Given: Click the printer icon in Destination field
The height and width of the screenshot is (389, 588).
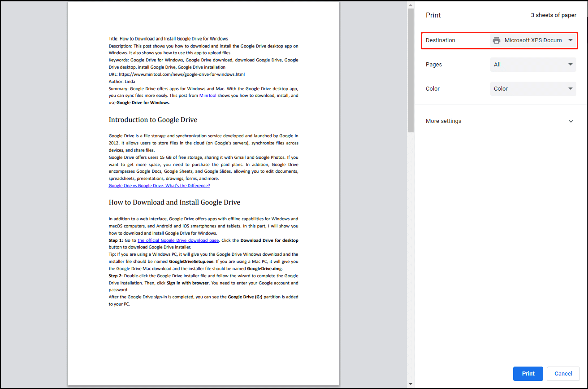Looking at the screenshot, I should click(x=497, y=40).
